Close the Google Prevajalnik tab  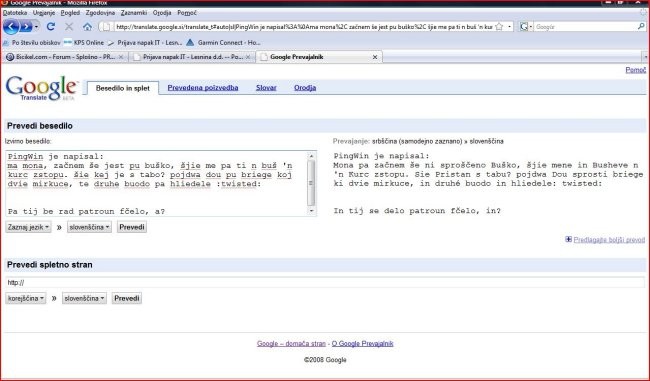(x=375, y=57)
